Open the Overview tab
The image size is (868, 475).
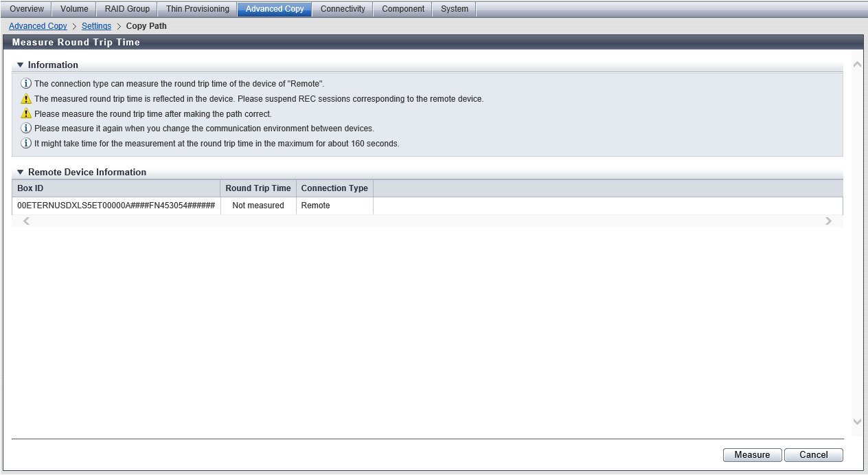pyautogui.click(x=27, y=9)
